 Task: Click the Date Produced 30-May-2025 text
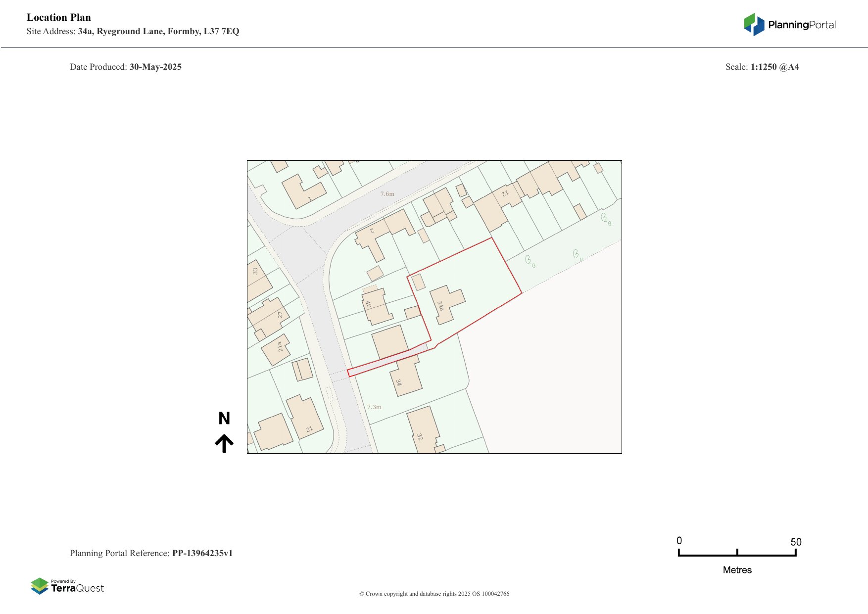click(126, 67)
